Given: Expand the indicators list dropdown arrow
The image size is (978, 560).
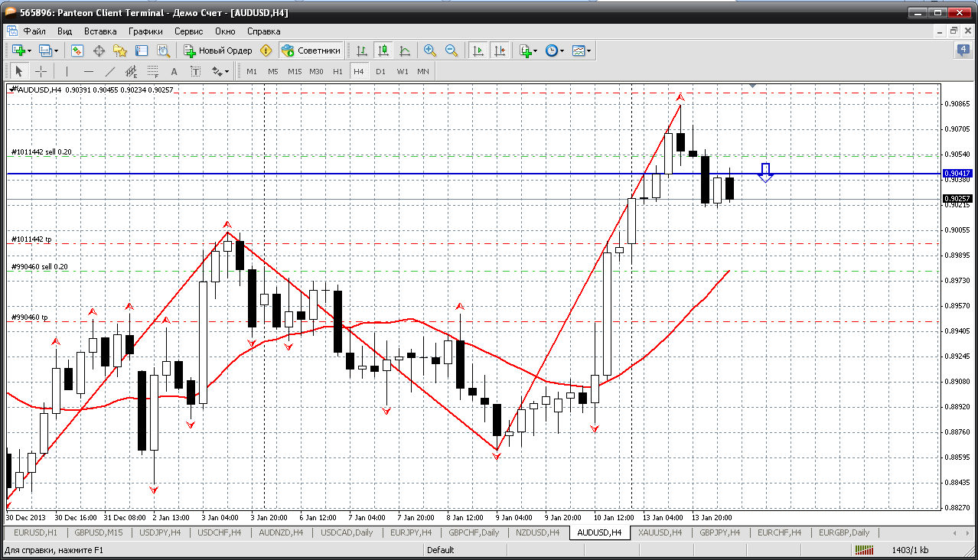Looking at the screenshot, I should (536, 50).
